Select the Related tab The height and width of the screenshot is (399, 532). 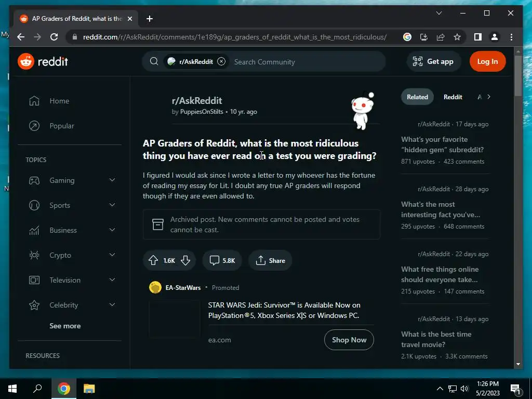[417, 97]
